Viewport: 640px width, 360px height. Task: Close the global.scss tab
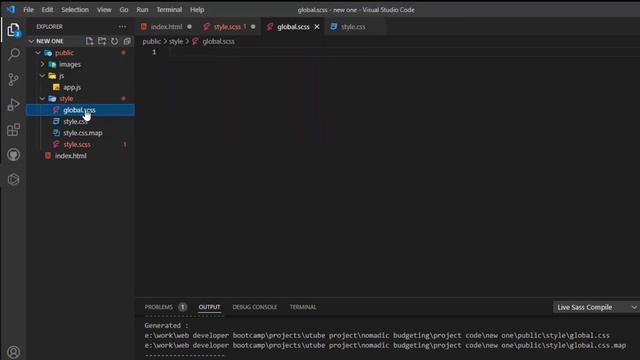[x=317, y=27]
